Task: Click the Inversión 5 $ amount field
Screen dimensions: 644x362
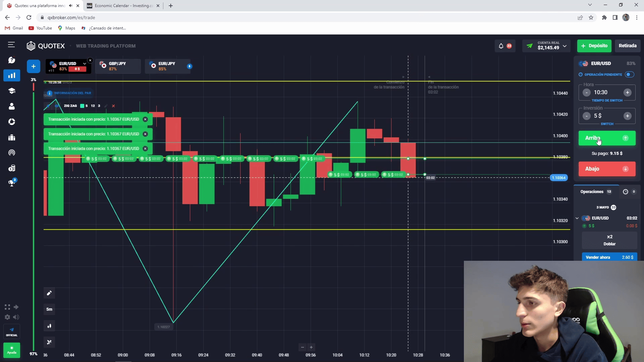Action: point(606,116)
